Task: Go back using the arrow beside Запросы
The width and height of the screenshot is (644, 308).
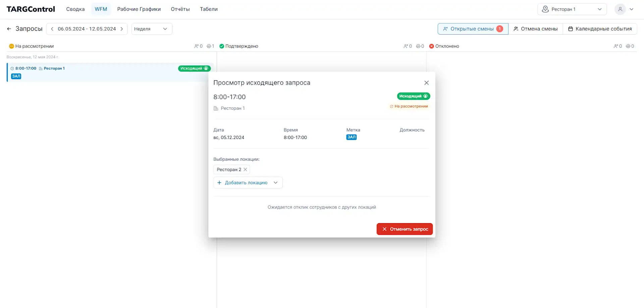Action: point(9,29)
